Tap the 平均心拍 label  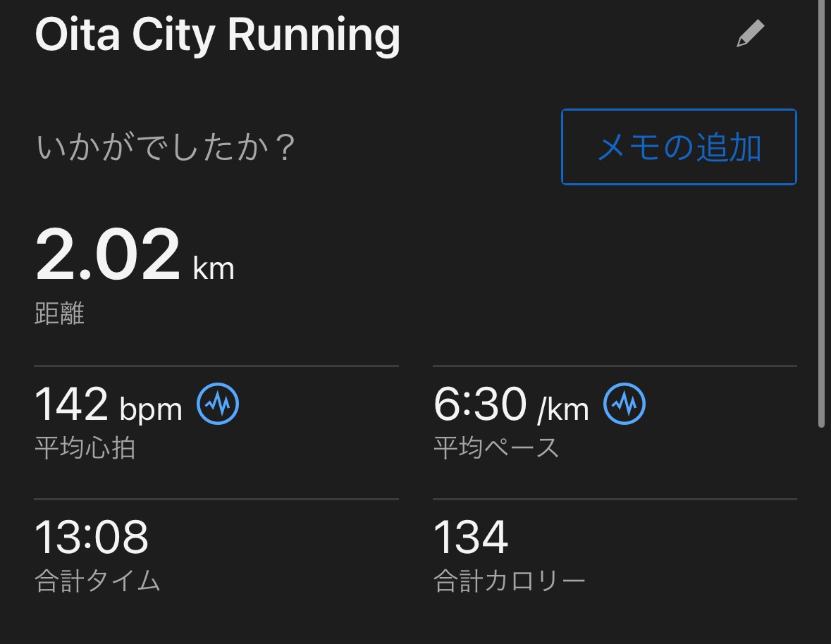(x=85, y=447)
